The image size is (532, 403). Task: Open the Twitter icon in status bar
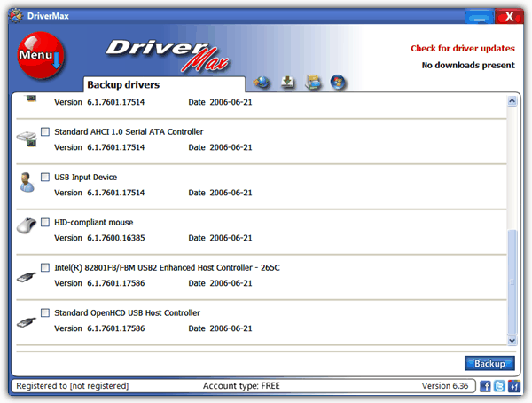(x=499, y=386)
